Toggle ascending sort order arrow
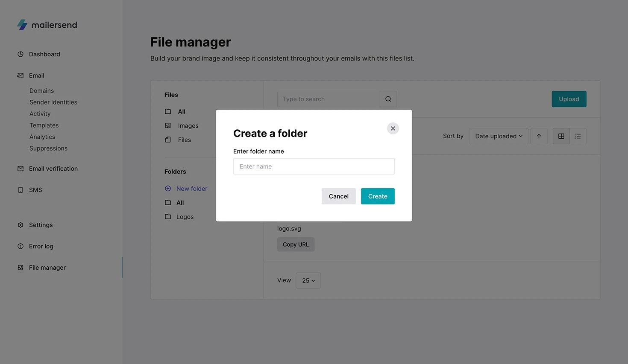The height and width of the screenshot is (364, 628). 539,136
